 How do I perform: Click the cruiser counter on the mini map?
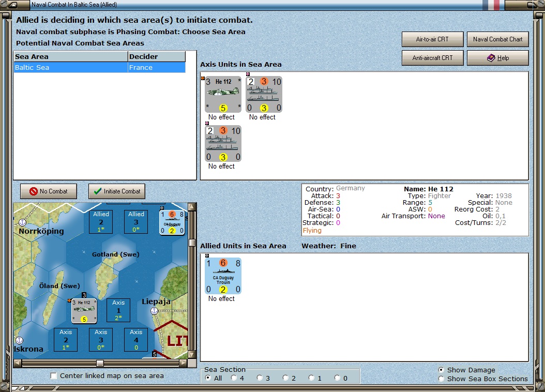(172, 222)
